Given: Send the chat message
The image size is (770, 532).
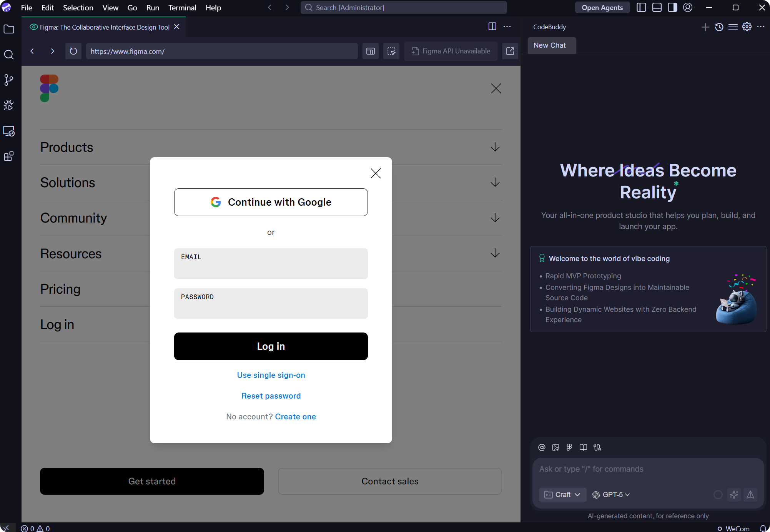Looking at the screenshot, I should [x=750, y=495].
